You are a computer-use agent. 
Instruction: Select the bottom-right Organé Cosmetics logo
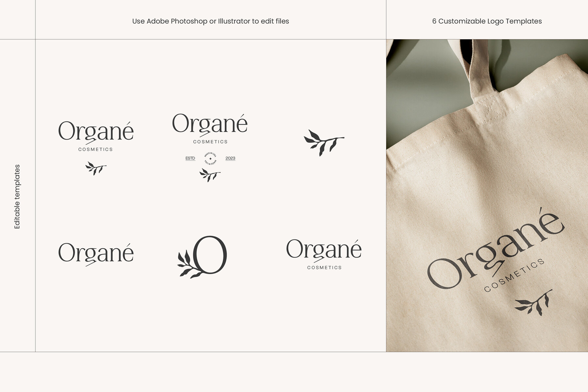(x=324, y=254)
